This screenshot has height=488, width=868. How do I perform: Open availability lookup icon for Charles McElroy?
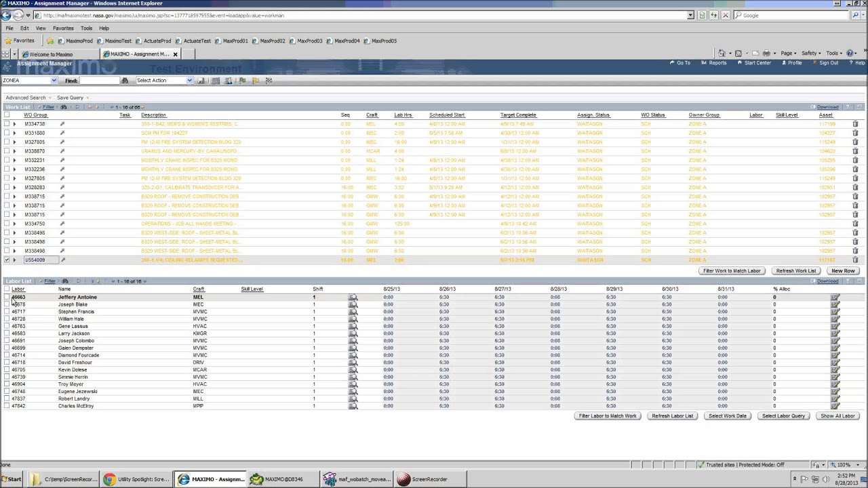pos(353,406)
